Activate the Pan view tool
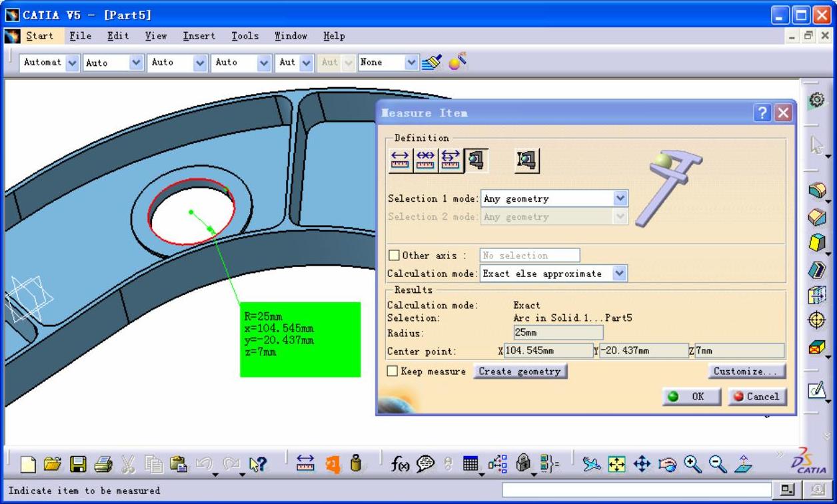Image resolution: width=837 pixels, height=504 pixels. pyautogui.click(x=642, y=464)
